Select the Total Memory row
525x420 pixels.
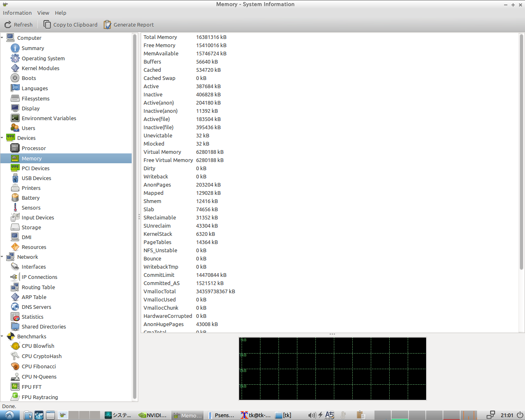tap(185, 37)
